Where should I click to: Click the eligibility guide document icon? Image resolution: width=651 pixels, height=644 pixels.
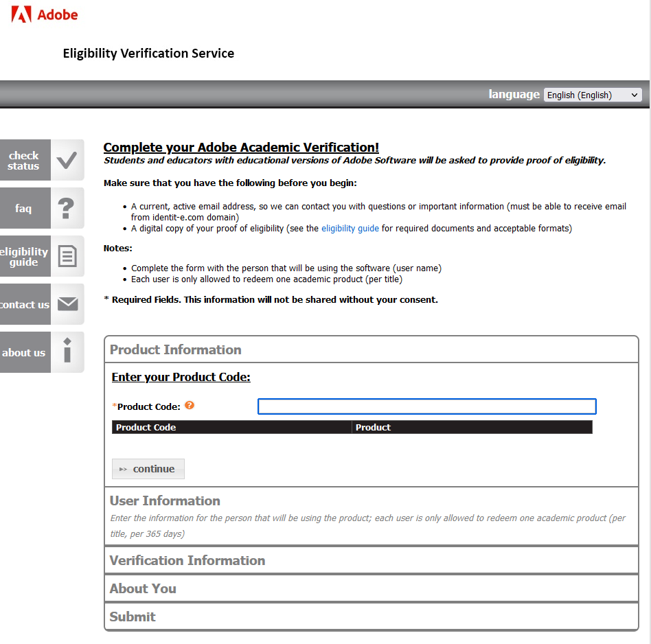(x=67, y=256)
